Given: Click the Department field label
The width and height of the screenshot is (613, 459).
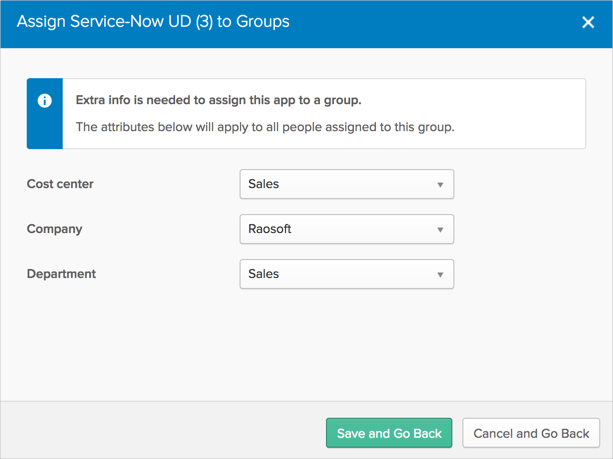Looking at the screenshot, I should pos(62,274).
